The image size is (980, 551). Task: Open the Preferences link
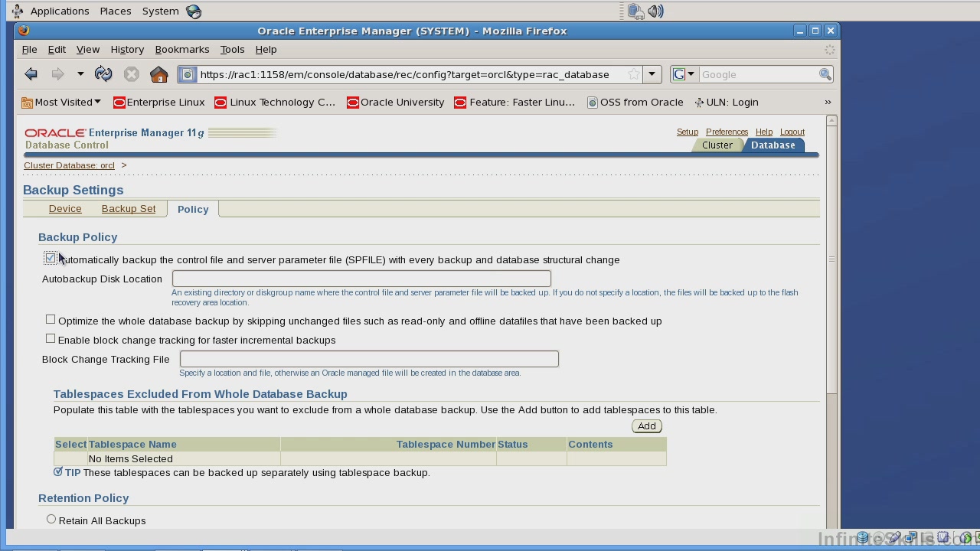[x=727, y=132]
